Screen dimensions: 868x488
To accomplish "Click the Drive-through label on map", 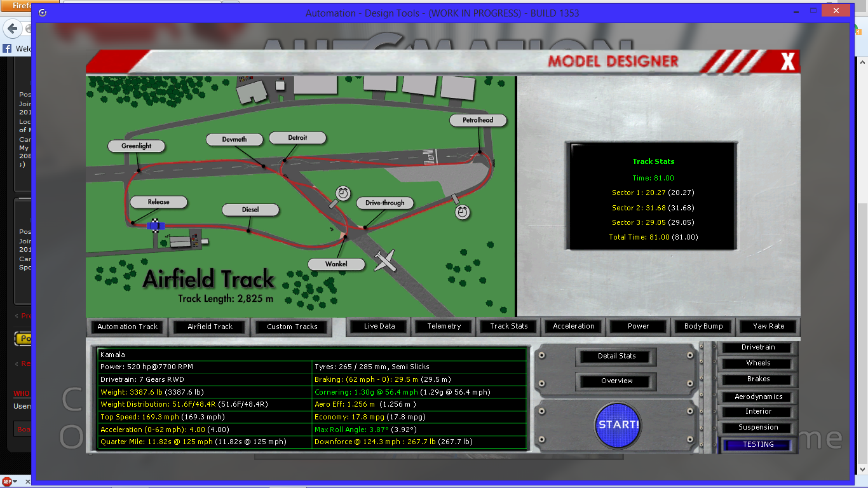I will [384, 203].
